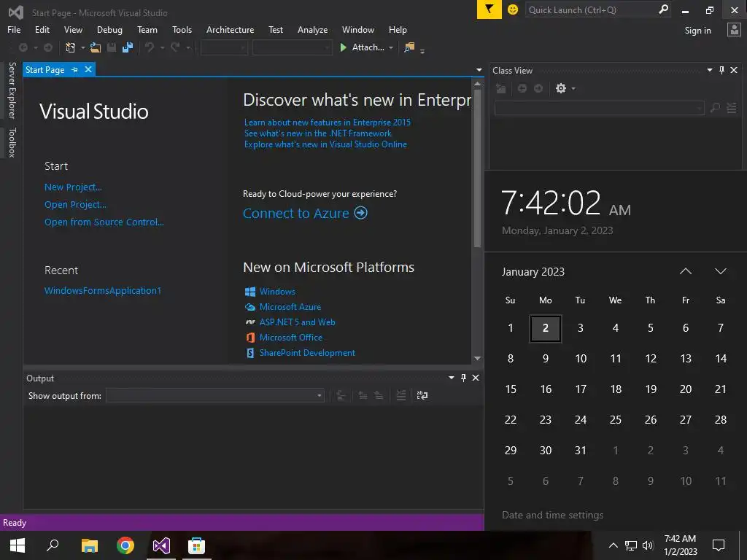Click the Save All toolbar icon
The height and width of the screenshot is (560, 747).
coord(127,47)
